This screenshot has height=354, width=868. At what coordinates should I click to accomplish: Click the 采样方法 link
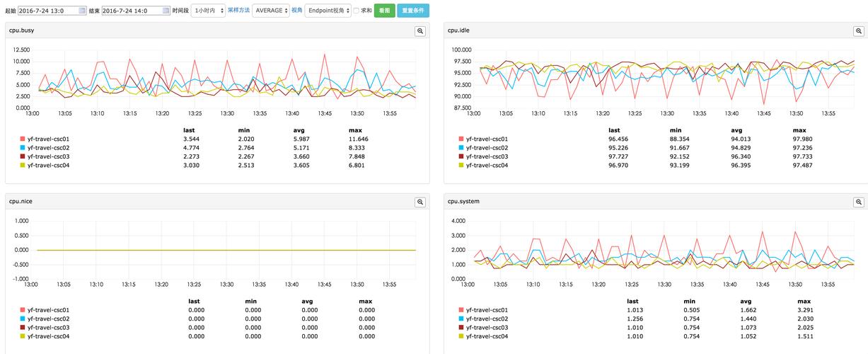click(x=238, y=11)
